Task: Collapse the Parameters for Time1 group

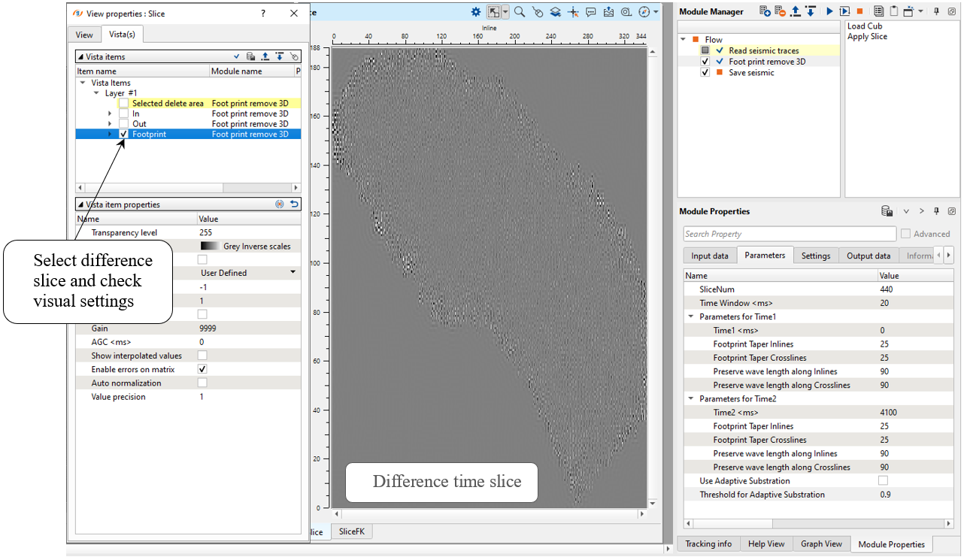Action: pyautogui.click(x=691, y=317)
